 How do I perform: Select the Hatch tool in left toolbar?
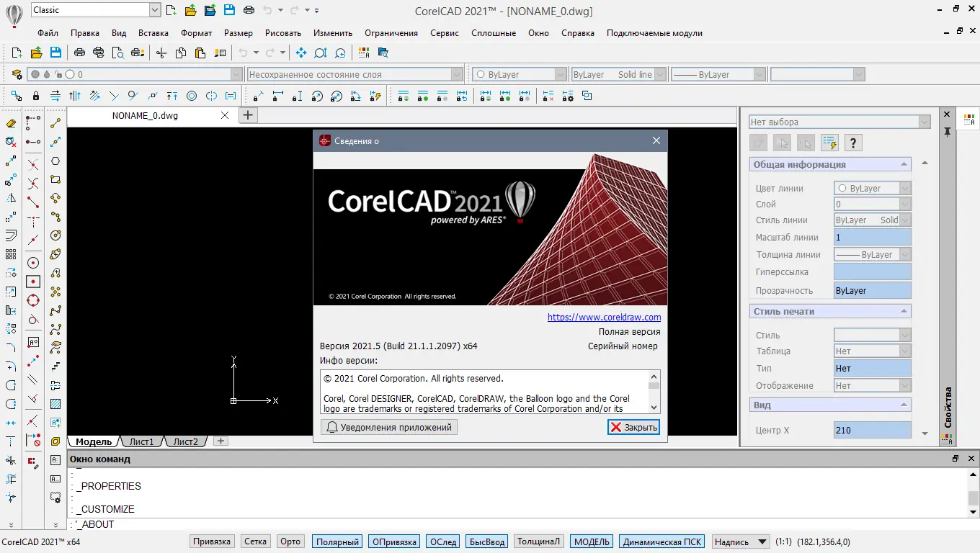(x=55, y=404)
